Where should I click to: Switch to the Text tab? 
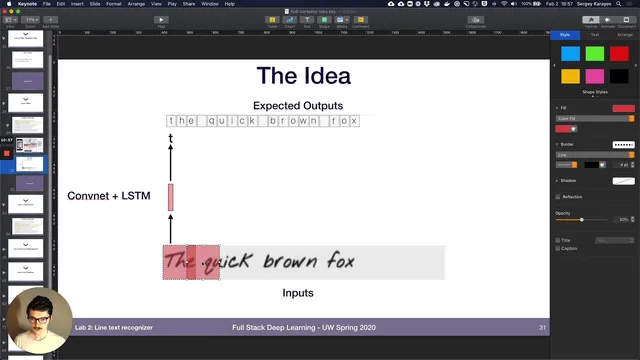coord(595,35)
